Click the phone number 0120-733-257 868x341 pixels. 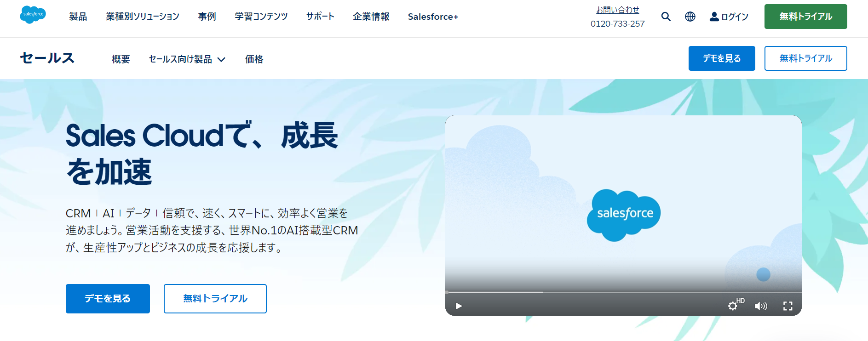click(x=617, y=23)
